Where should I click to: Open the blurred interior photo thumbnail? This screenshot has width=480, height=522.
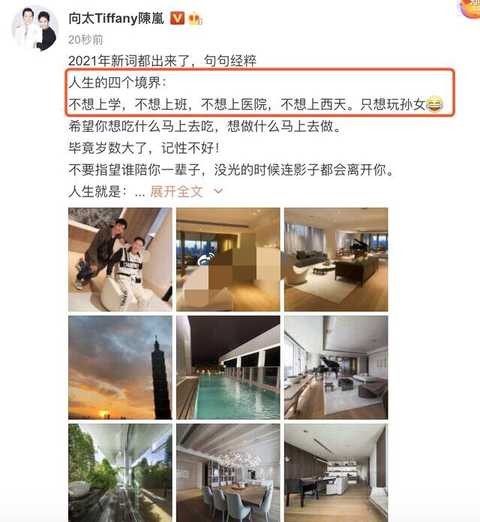(x=228, y=259)
